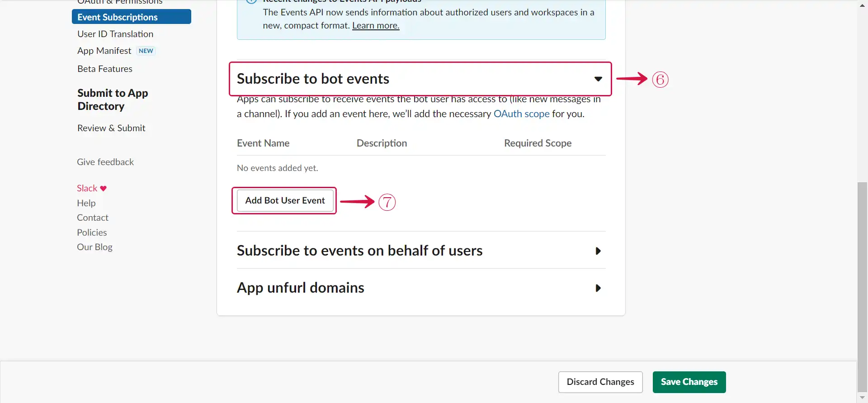
Task: Open the Learn more link
Action: (x=376, y=26)
